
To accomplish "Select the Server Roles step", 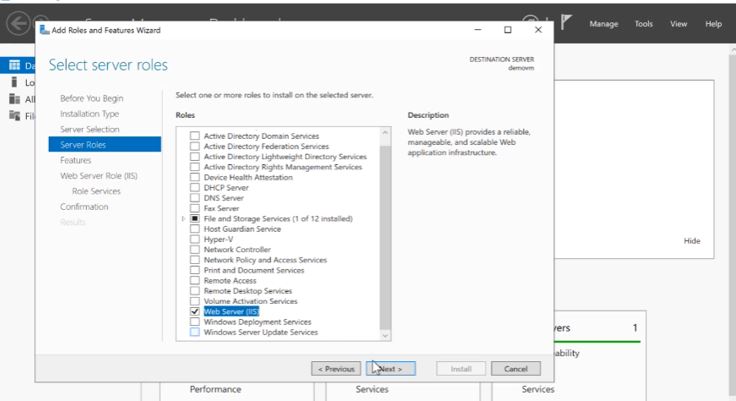I will [105, 145].
